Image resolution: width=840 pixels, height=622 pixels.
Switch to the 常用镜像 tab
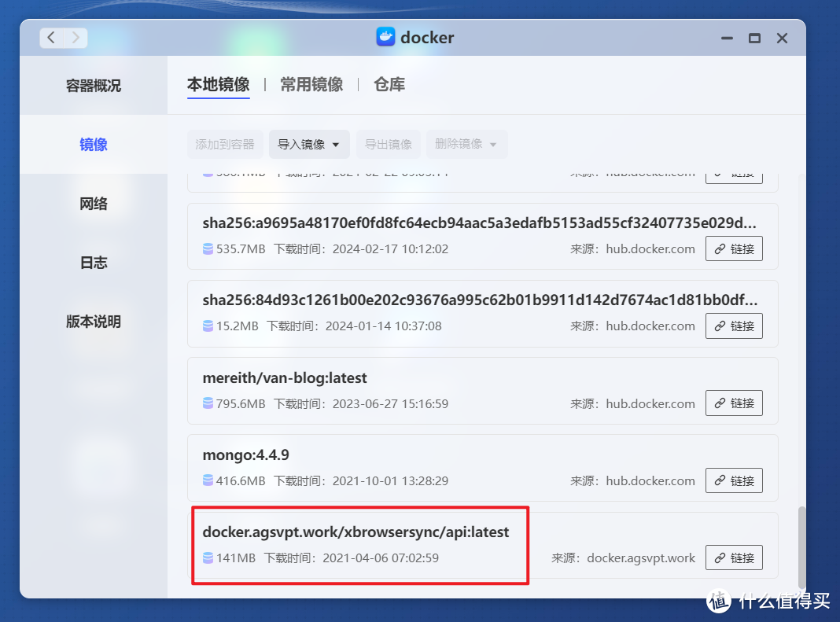click(311, 84)
